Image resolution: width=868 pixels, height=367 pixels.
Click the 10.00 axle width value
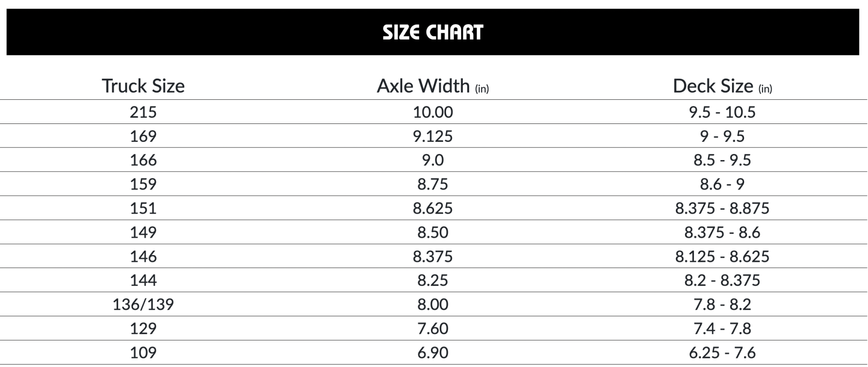433,112
